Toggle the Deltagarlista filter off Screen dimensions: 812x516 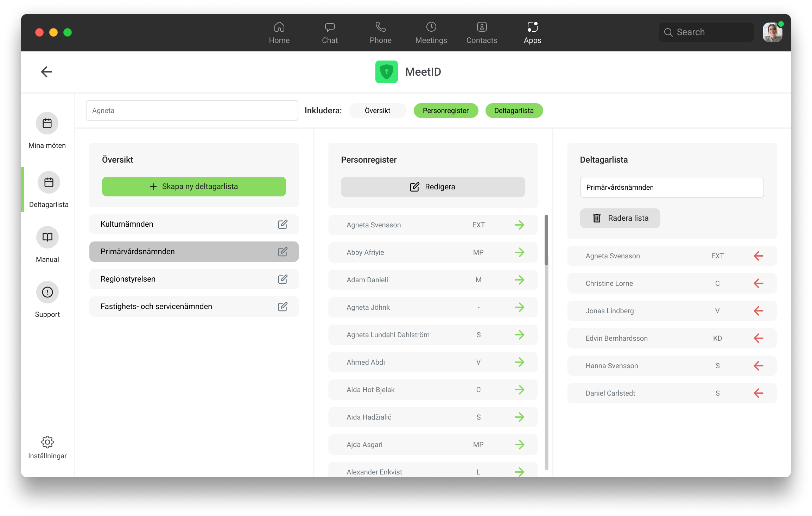(x=514, y=110)
